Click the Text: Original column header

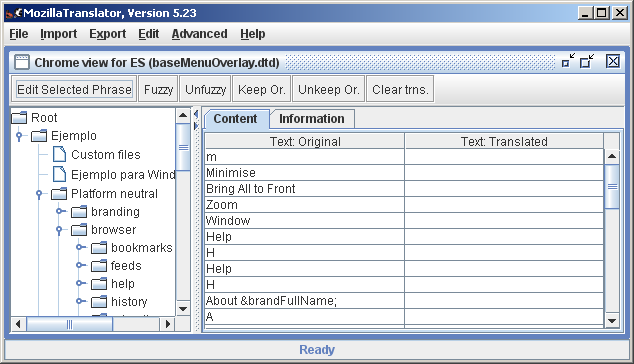click(305, 141)
